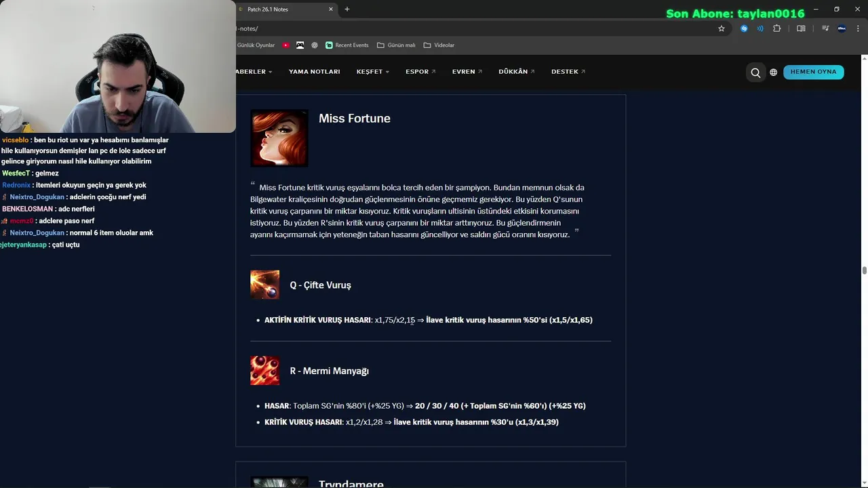
Task: Click the blue sound wave extension icon
Action: (760, 28)
